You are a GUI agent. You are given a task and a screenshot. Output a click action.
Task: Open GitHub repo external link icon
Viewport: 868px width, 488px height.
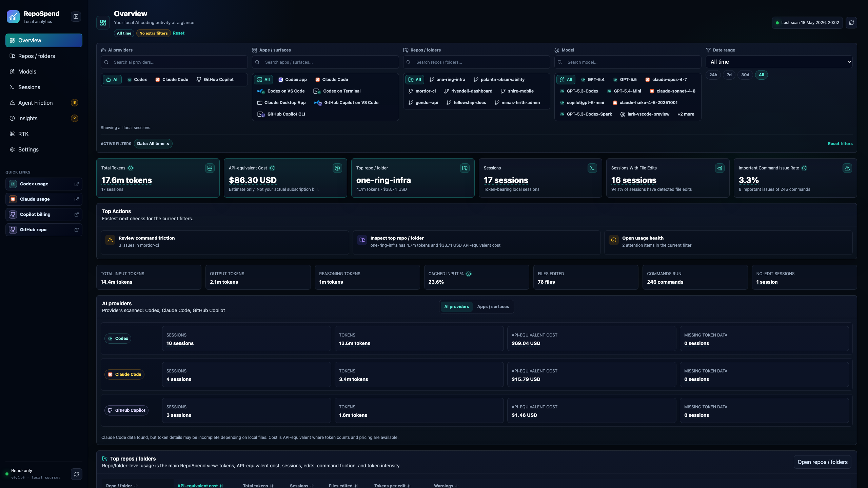[77, 230]
